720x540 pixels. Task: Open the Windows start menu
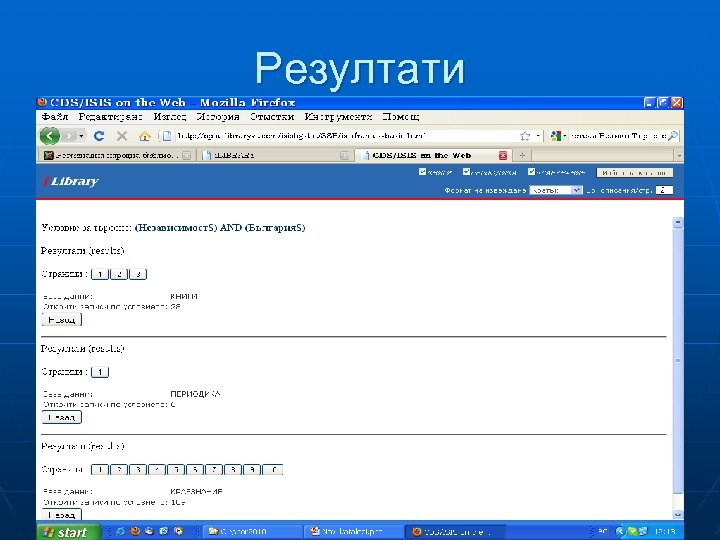69,532
